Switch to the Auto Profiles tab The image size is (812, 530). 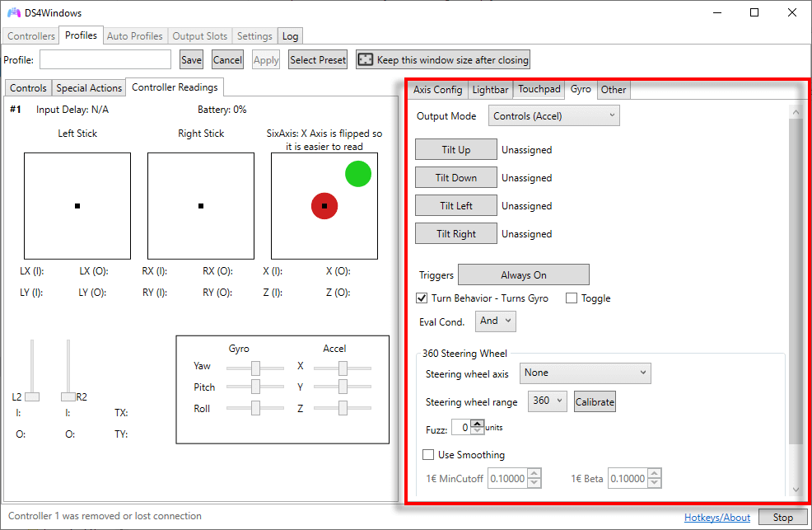pos(134,35)
